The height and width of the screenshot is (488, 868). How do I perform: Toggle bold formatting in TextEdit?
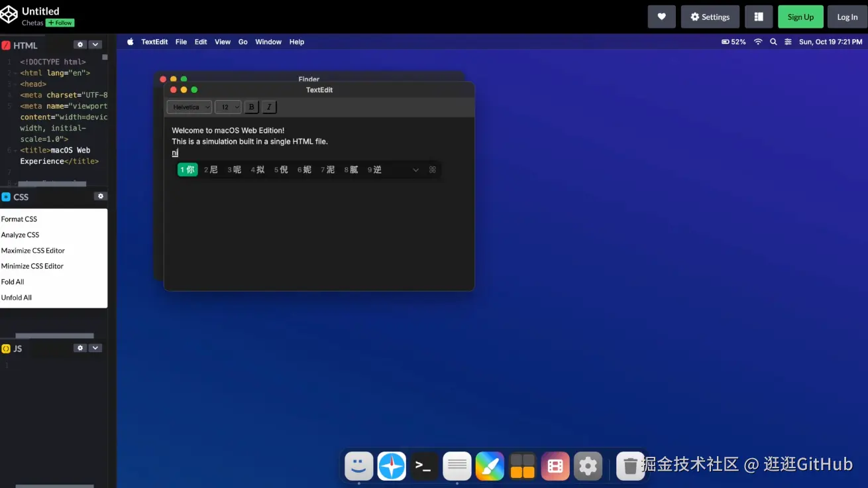251,107
